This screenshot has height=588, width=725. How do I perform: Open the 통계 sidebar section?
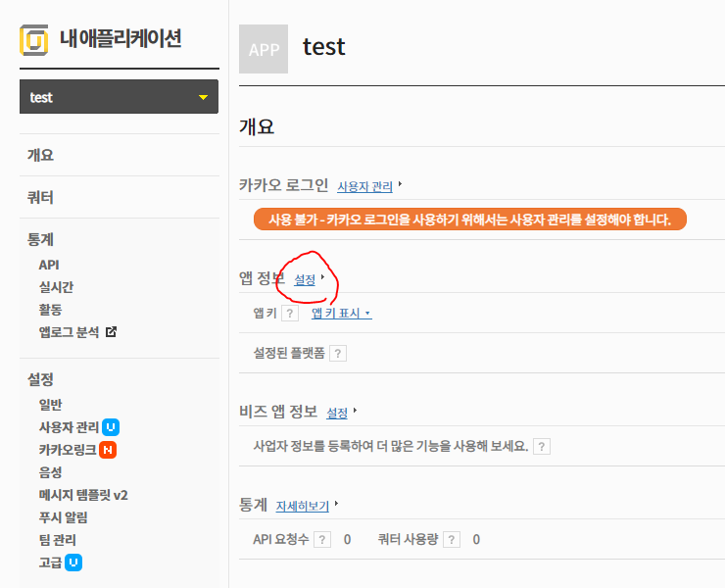[41, 240]
